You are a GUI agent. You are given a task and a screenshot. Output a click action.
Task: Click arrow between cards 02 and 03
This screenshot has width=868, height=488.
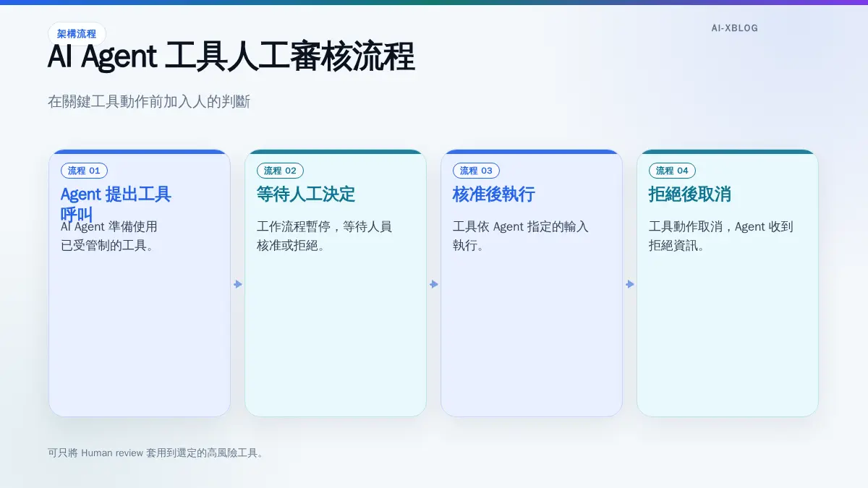pos(434,284)
